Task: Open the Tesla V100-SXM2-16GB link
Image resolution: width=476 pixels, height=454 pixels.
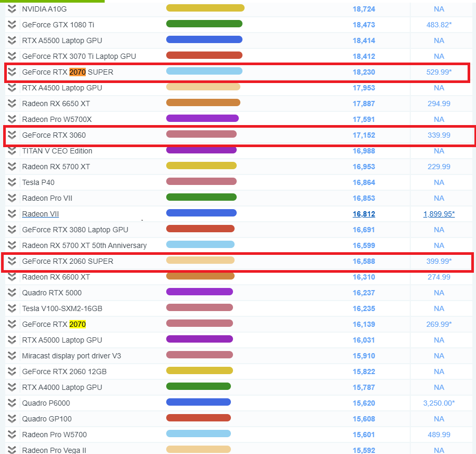Action: coord(62,309)
